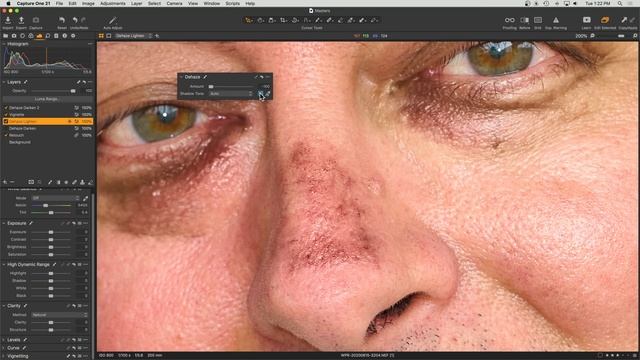Open the layer selector dropdown above viewer
Screen dimensions: 640x360
133,36
